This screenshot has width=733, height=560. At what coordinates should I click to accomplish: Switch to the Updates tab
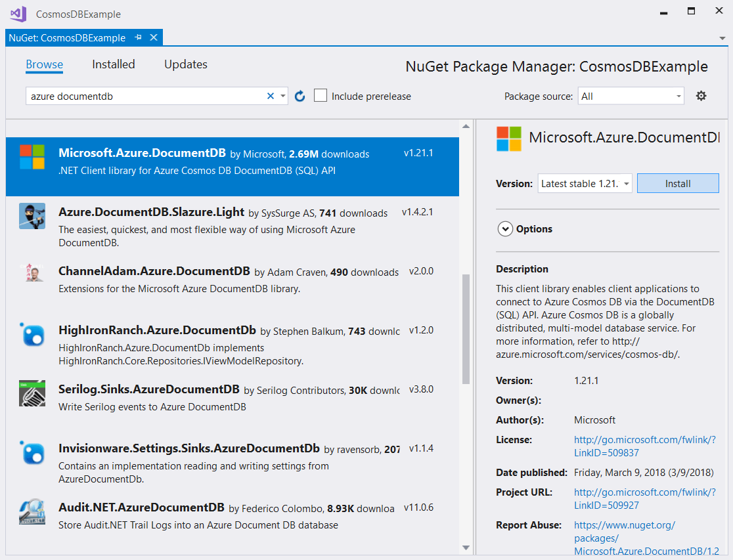[185, 64]
